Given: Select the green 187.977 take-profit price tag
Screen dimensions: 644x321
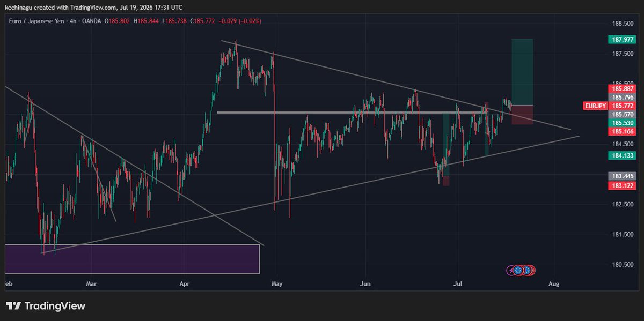Looking at the screenshot, I should pyautogui.click(x=621, y=39).
